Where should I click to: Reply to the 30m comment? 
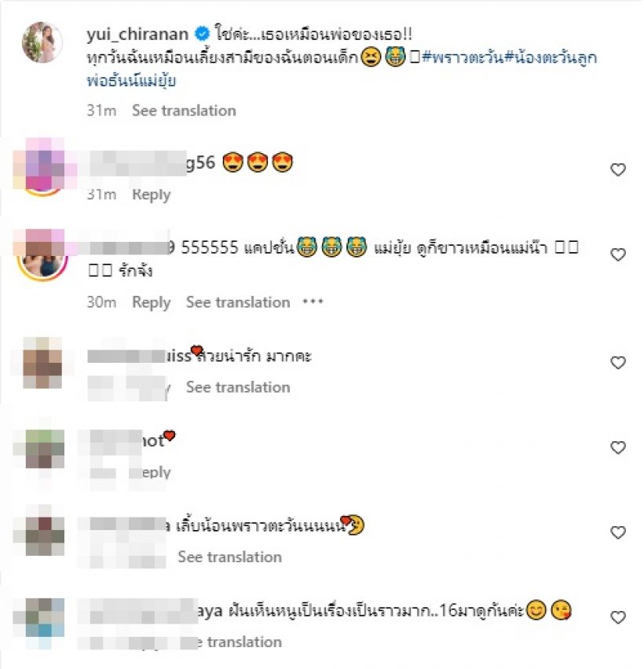click(152, 302)
